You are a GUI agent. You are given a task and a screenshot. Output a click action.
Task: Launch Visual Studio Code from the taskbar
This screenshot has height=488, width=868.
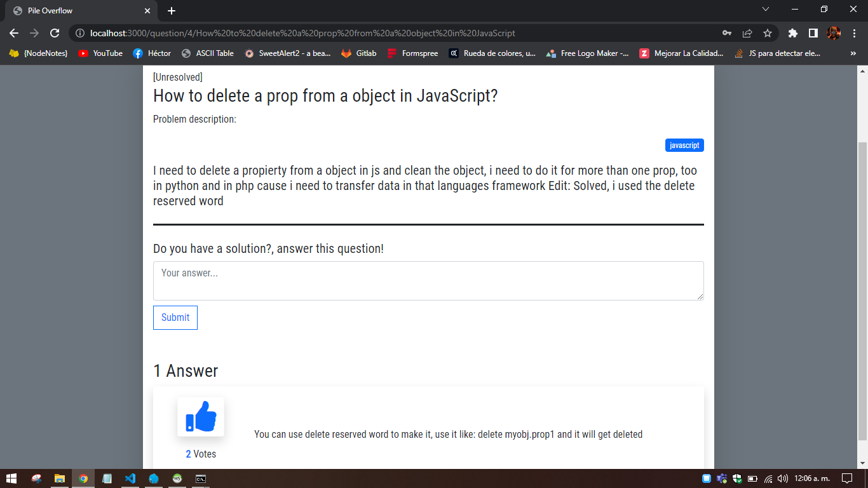tap(130, 478)
